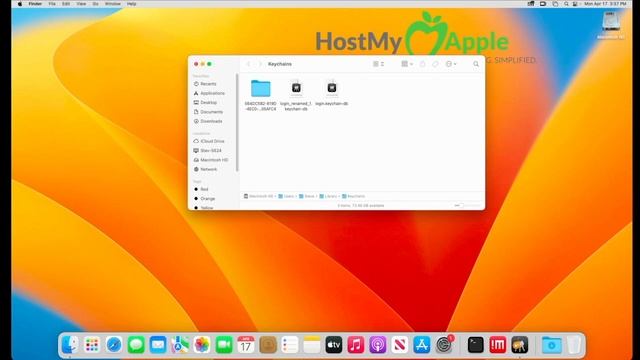This screenshot has width=640, height=360.
Task: Open the Trash in the Dock
Action: point(573,345)
